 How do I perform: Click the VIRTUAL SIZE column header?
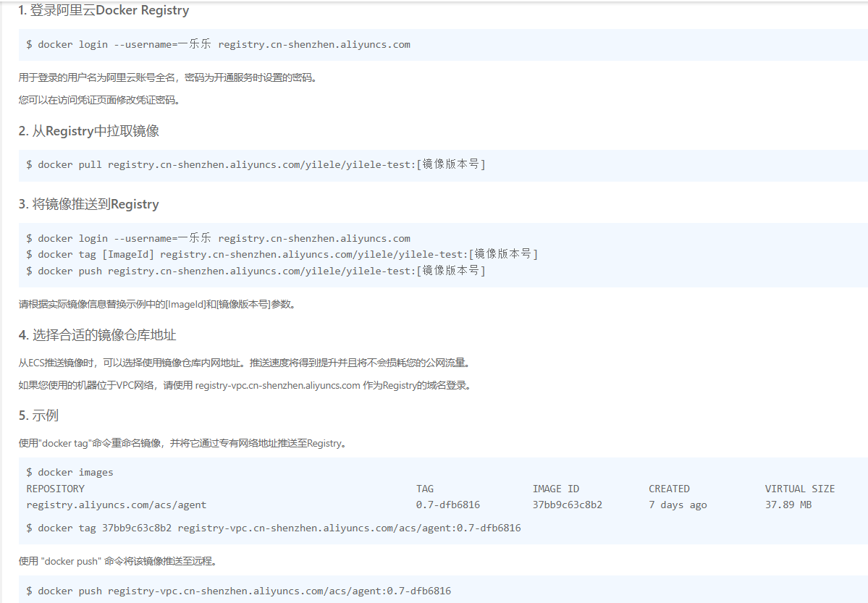(x=799, y=489)
